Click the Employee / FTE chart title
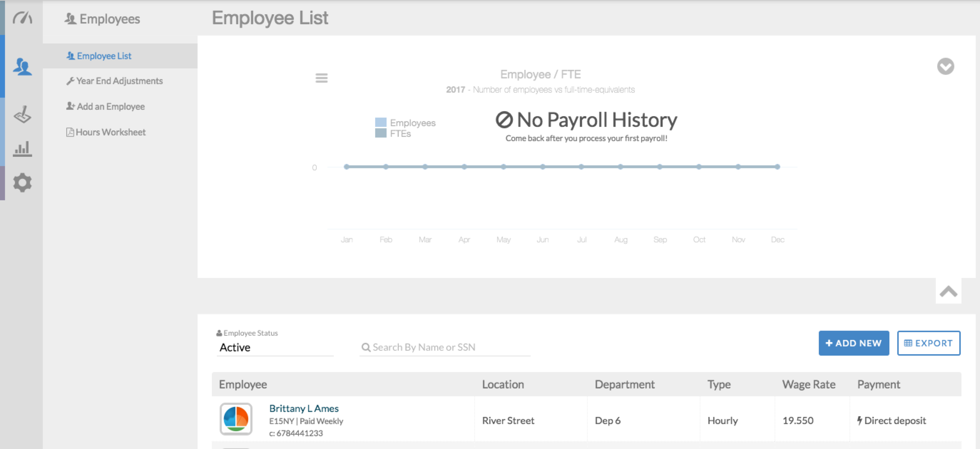This screenshot has width=980, height=449. point(540,74)
